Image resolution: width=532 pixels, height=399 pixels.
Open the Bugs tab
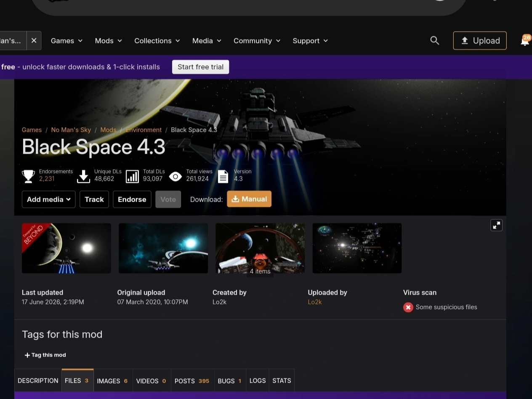(x=230, y=380)
